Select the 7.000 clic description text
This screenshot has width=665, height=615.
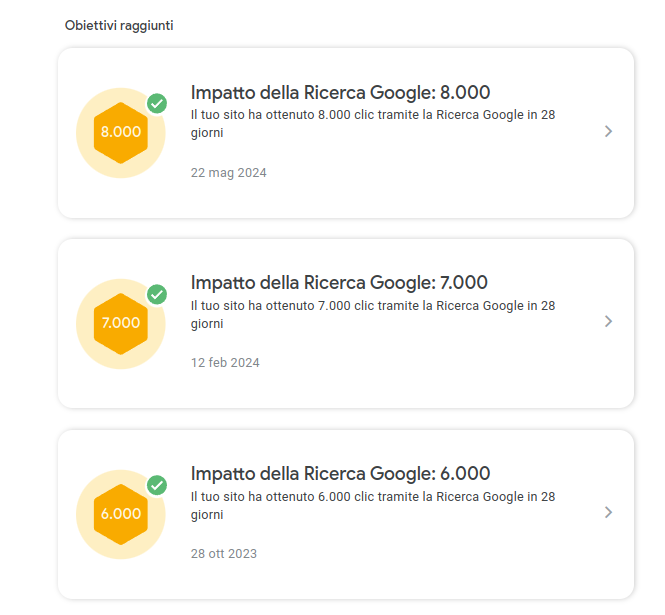(373, 314)
